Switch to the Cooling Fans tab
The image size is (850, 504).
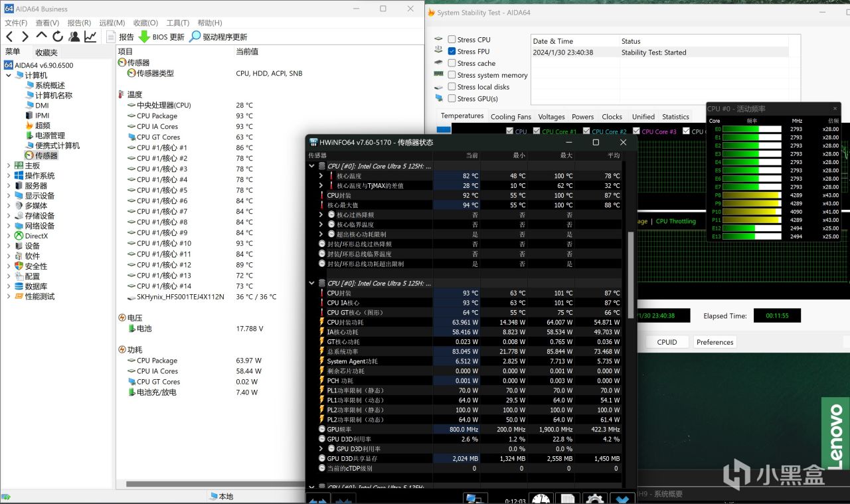(511, 117)
